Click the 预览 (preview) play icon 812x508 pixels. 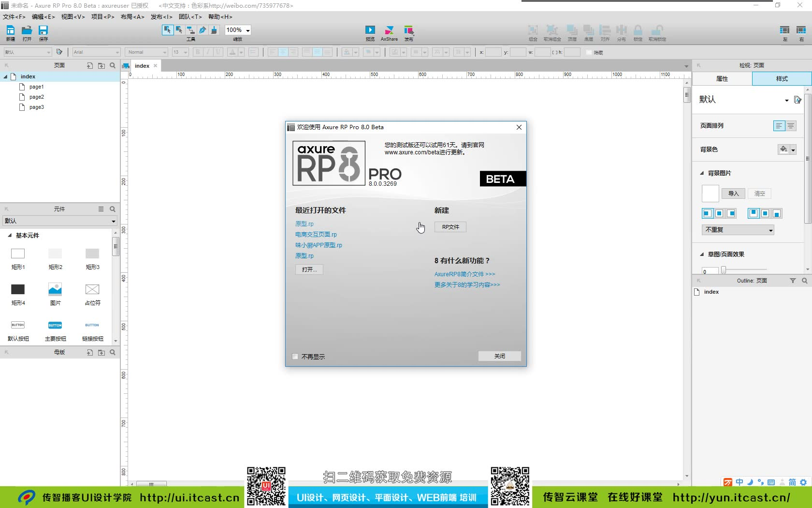[x=370, y=30]
